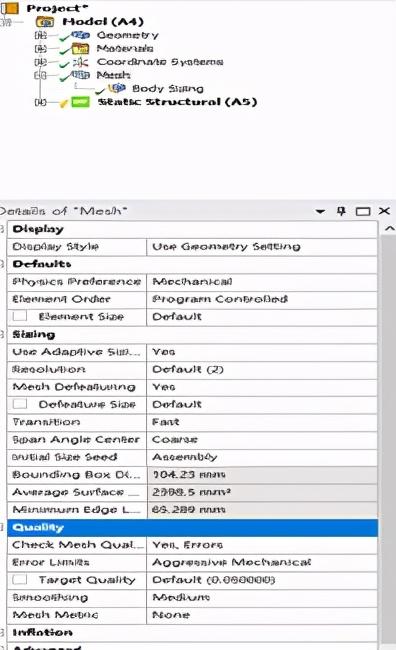
Task: Click the Details panel vertical scrollbar track
Action: (x=389, y=439)
